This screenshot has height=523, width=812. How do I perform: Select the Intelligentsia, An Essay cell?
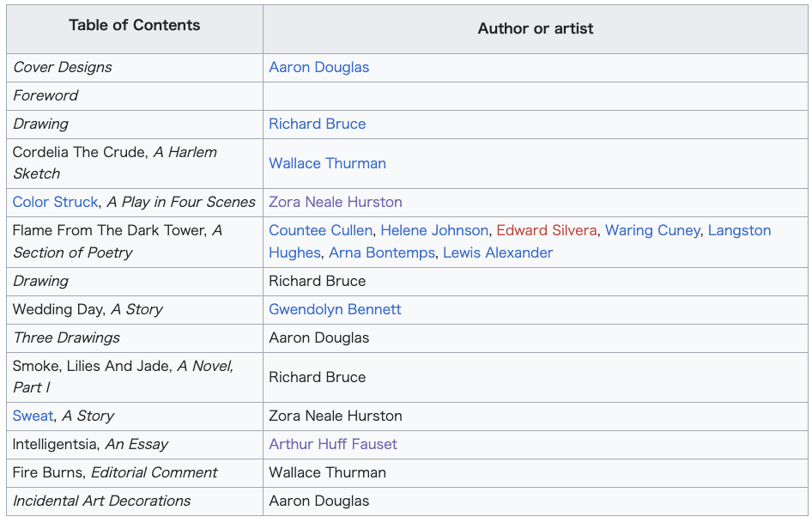pyautogui.click(x=135, y=445)
